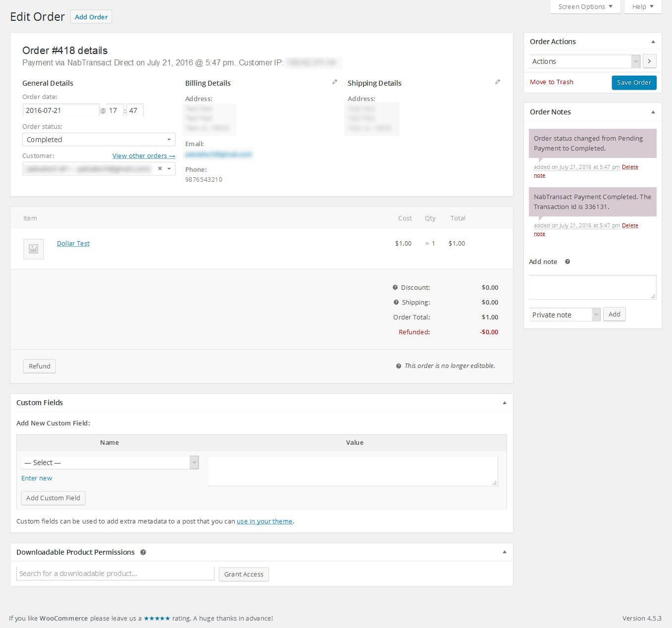Click the help icon next to Shipping total

396,302
